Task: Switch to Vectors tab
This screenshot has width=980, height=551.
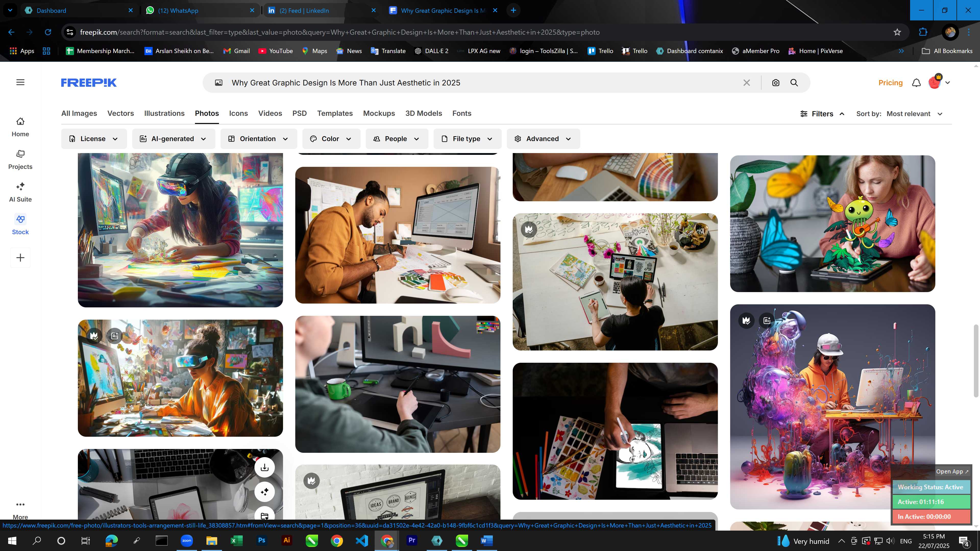Action: pos(121,113)
